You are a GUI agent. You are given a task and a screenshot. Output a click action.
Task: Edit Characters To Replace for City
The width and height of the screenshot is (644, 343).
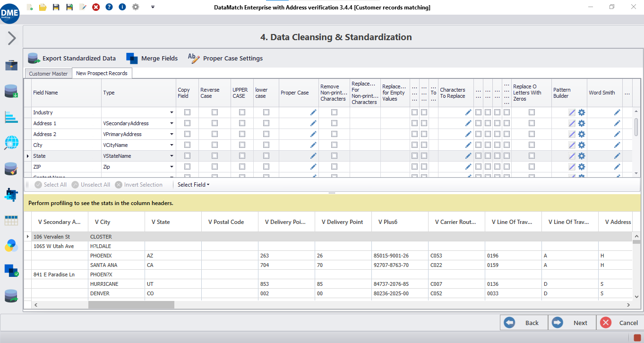[x=468, y=145]
